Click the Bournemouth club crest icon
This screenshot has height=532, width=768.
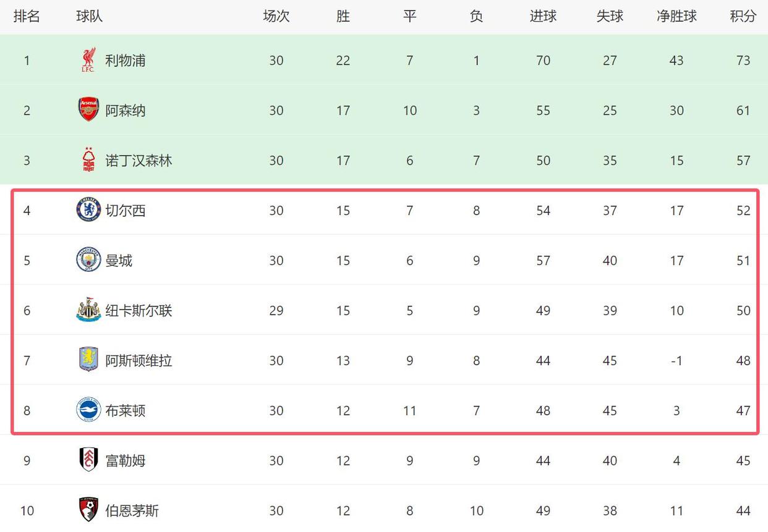pos(88,510)
